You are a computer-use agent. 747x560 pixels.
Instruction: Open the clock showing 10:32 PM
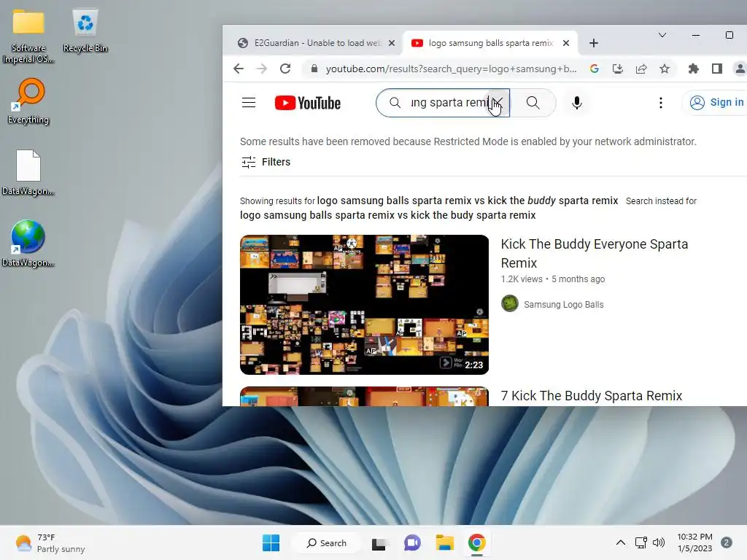click(694, 542)
